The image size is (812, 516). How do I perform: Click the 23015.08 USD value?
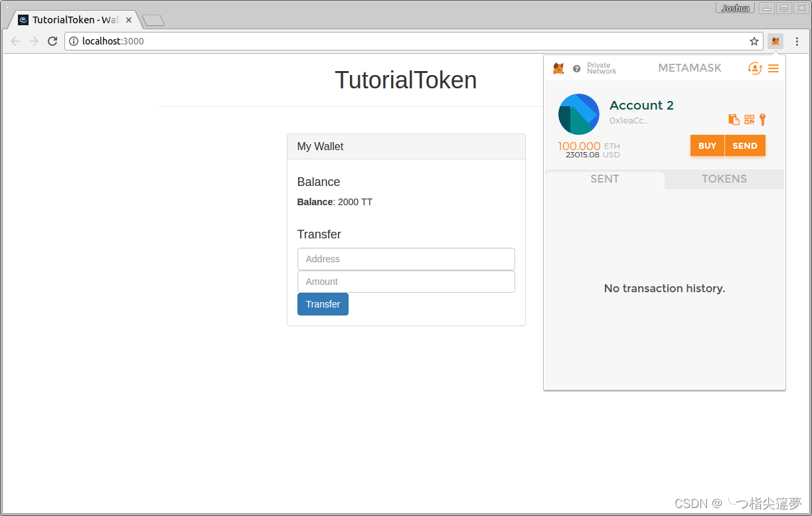(593, 155)
